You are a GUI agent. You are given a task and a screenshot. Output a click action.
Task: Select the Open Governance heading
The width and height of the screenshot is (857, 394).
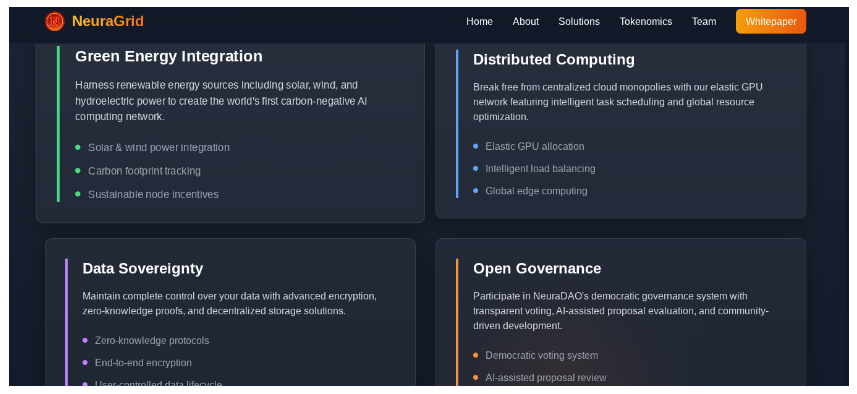[x=537, y=268]
